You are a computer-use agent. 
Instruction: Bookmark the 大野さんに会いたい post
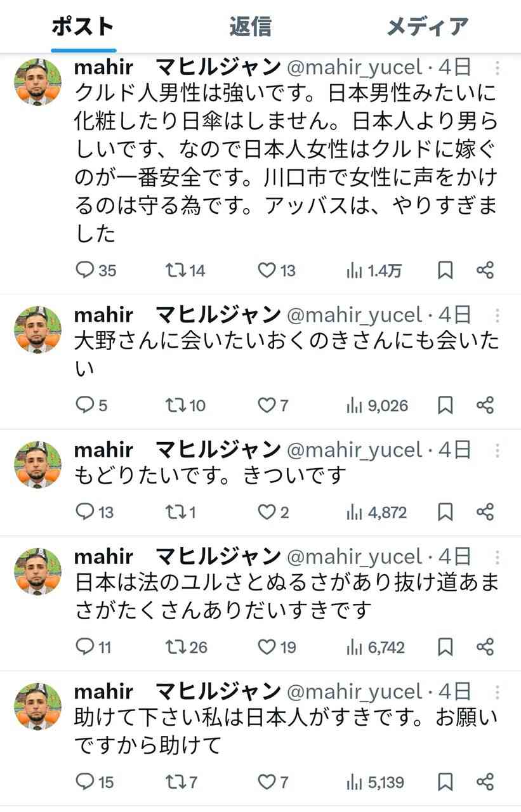pyautogui.click(x=444, y=405)
